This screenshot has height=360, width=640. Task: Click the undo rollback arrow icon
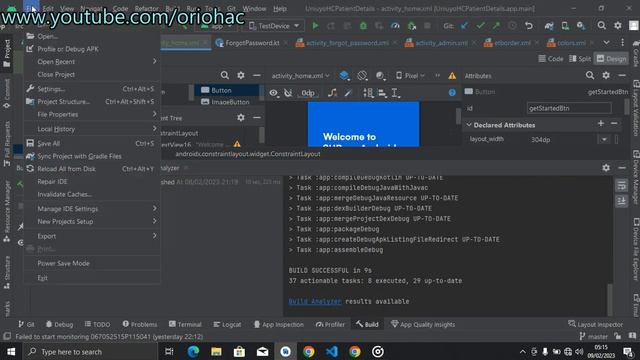(529, 26)
